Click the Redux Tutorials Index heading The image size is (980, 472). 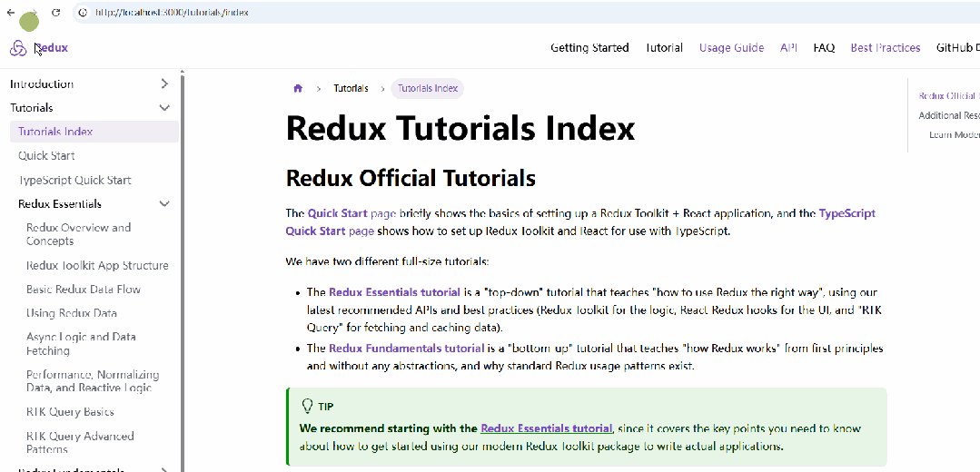460,128
